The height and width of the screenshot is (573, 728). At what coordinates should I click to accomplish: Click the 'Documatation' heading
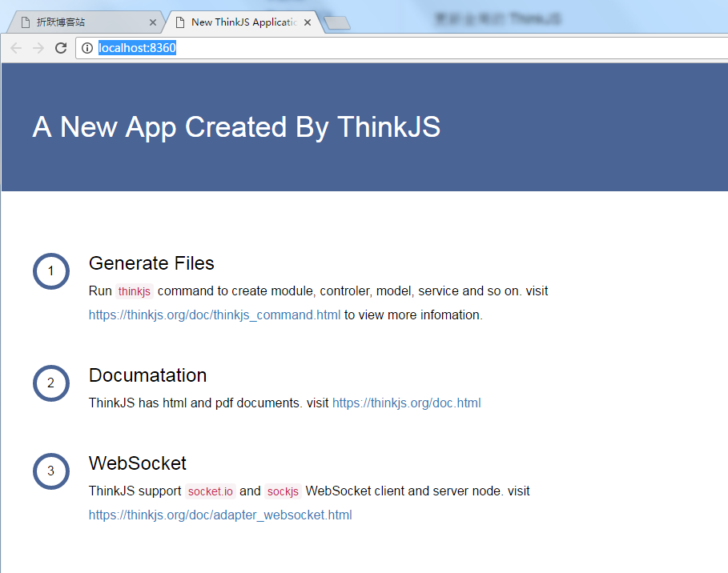(x=147, y=375)
